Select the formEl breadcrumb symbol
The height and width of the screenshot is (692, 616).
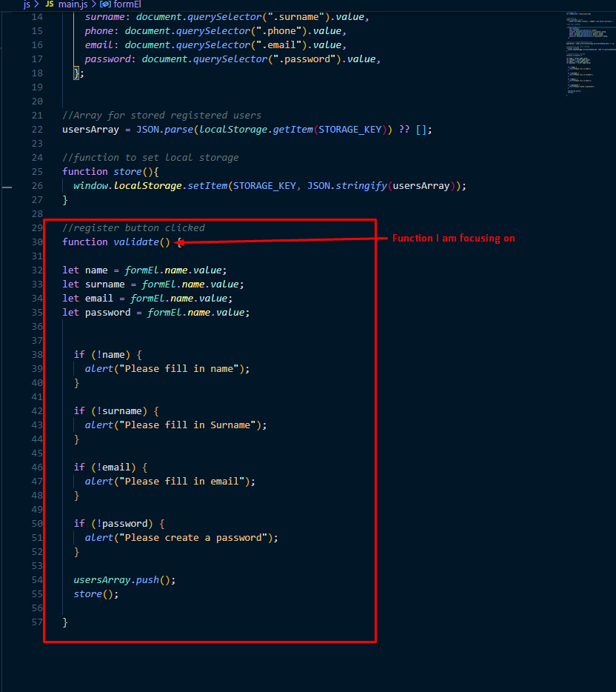point(127,4)
